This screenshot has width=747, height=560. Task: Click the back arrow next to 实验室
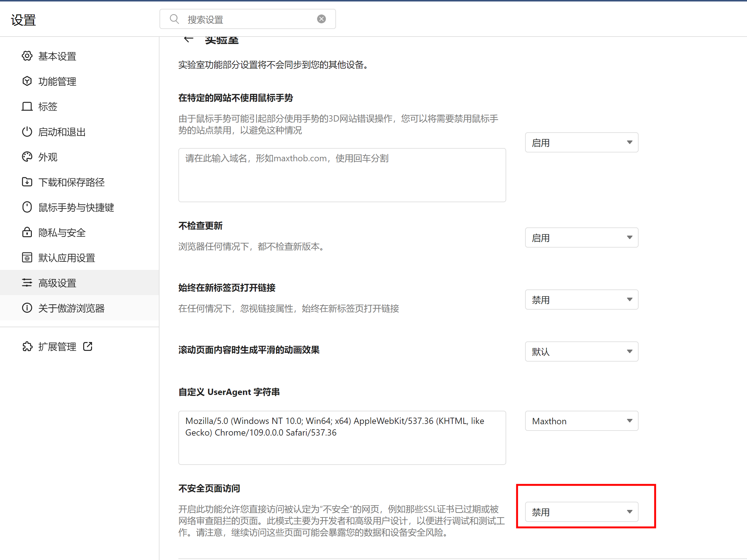pos(188,39)
